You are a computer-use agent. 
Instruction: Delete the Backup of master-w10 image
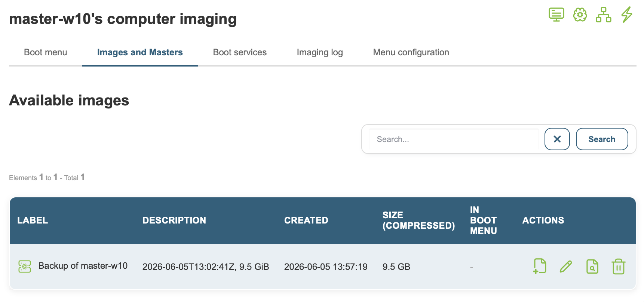[x=619, y=266]
